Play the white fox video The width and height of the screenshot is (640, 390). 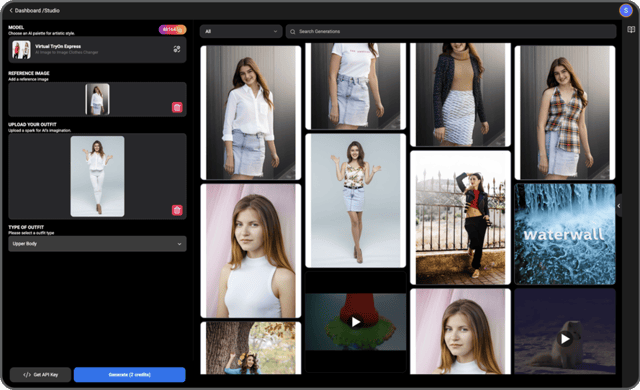tap(565, 339)
